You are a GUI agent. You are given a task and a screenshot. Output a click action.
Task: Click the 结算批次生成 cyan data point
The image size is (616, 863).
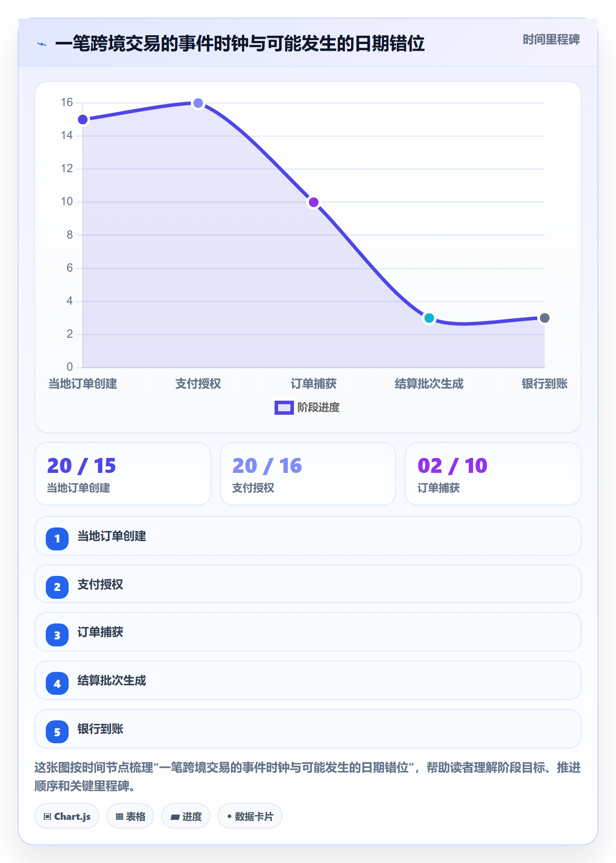point(429,318)
